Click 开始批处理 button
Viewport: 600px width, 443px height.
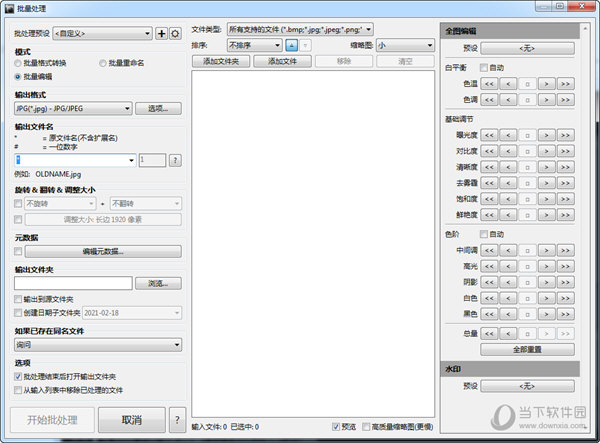tap(52, 419)
